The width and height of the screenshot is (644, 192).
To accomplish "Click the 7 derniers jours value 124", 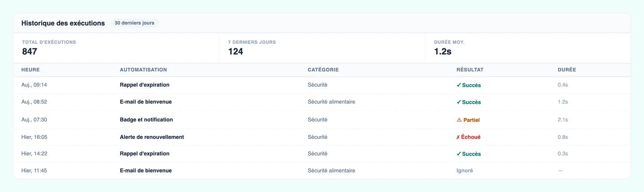I will (235, 51).
